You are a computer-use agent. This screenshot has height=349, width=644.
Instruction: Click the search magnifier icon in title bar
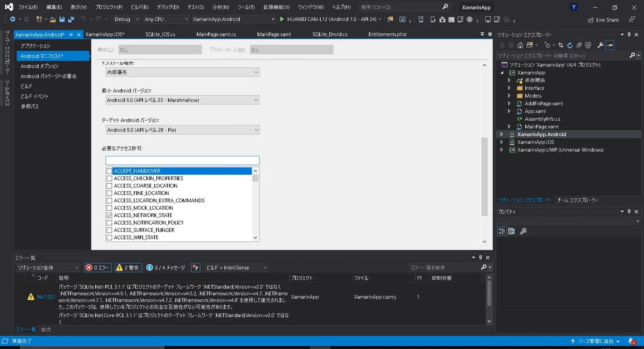(445, 7)
